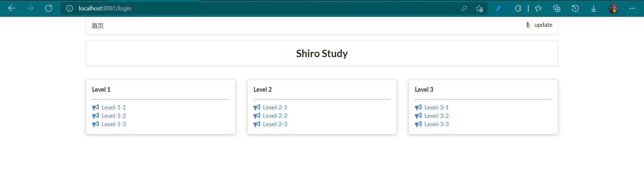Open the Collections icon

point(557,8)
